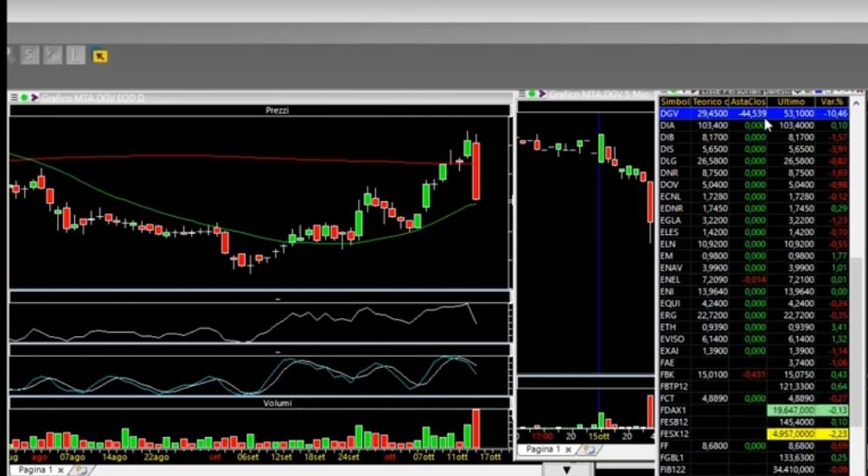Select the ENI symbol row

[x=754, y=291]
